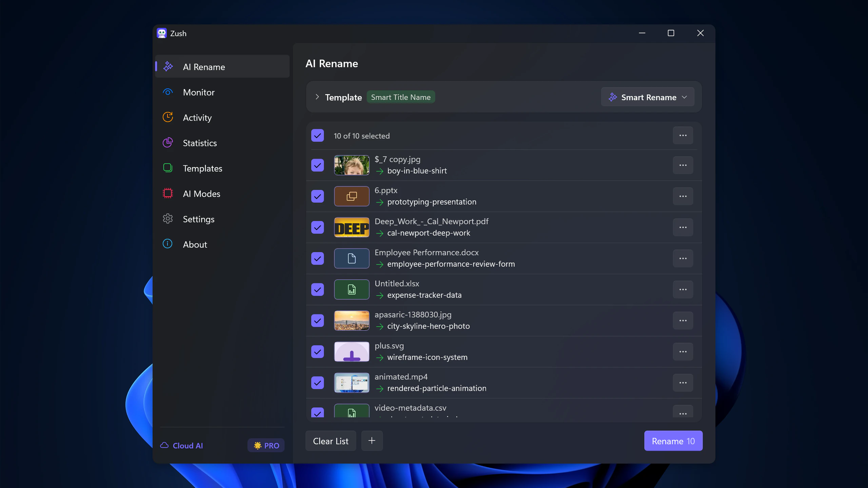Go to the Monitor section
The image size is (868, 488).
pos(222,92)
